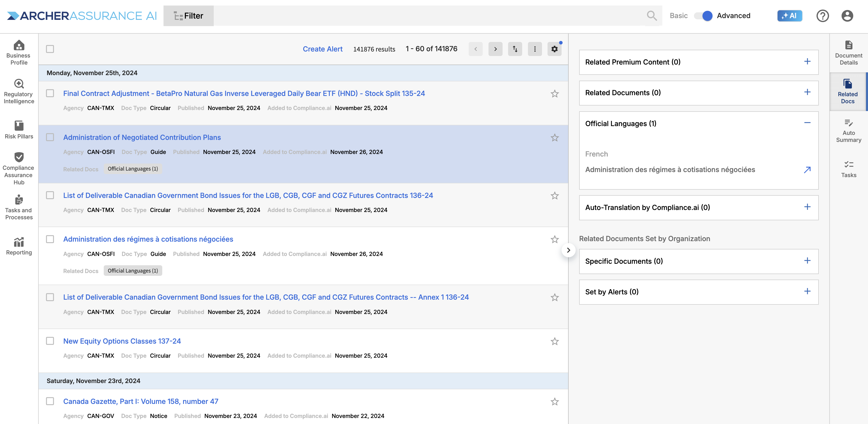Check the Annex 1 136-24 checkbox
Image resolution: width=868 pixels, height=424 pixels.
coord(50,297)
